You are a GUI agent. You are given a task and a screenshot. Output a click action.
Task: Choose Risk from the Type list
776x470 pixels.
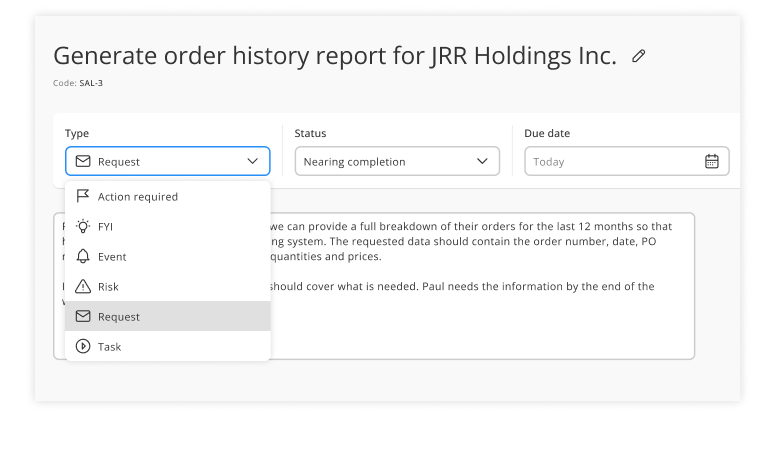tap(168, 286)
